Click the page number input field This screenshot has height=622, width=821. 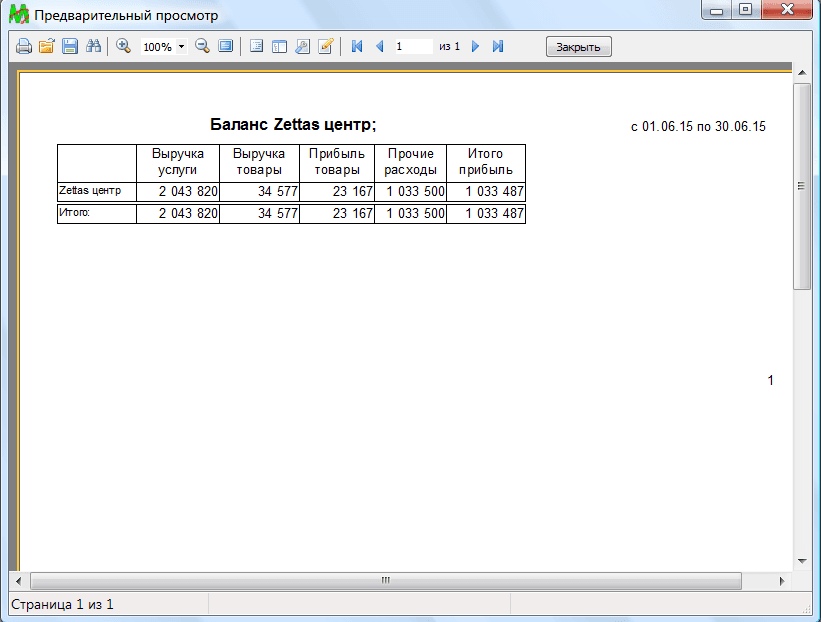(413, 47)
